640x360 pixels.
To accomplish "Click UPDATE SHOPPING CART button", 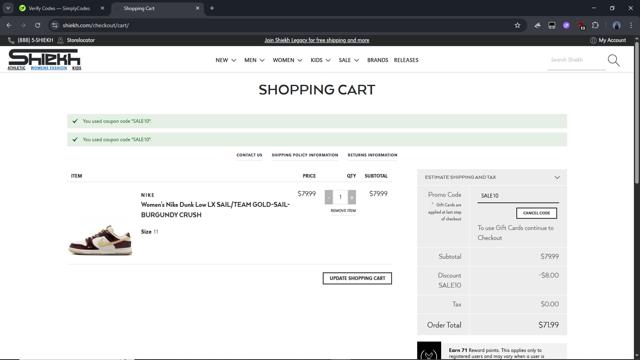I will 357,278.
